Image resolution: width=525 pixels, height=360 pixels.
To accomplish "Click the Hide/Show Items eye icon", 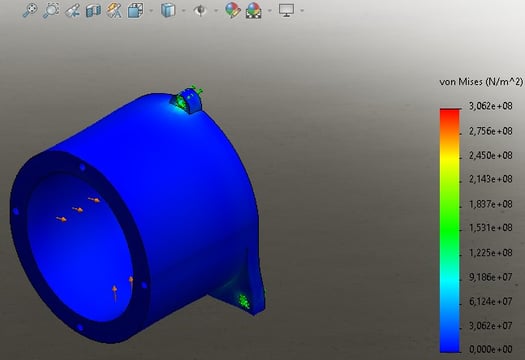I will 200,11.
